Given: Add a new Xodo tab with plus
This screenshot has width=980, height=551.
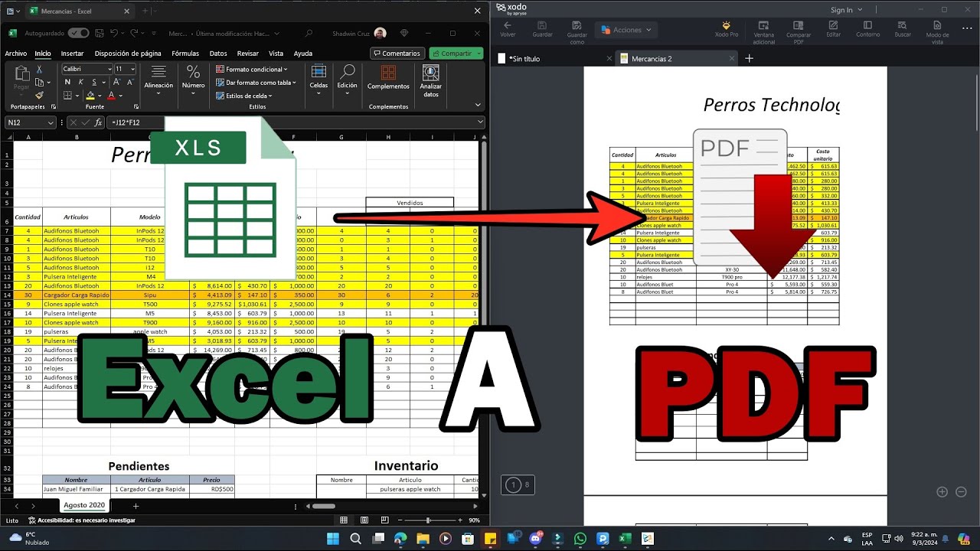Looking at the screenshot, I should 749,58.
